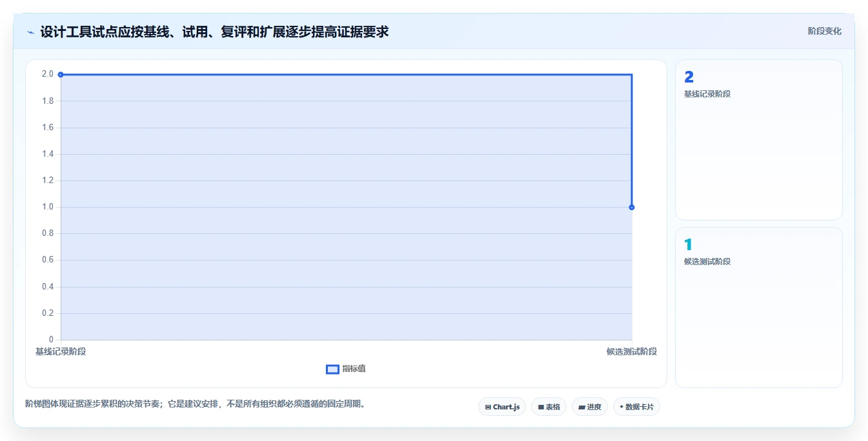Click the lightning icon beside the title
The width and height of the screenshot is (868, 441).
[x=31, y=32]
